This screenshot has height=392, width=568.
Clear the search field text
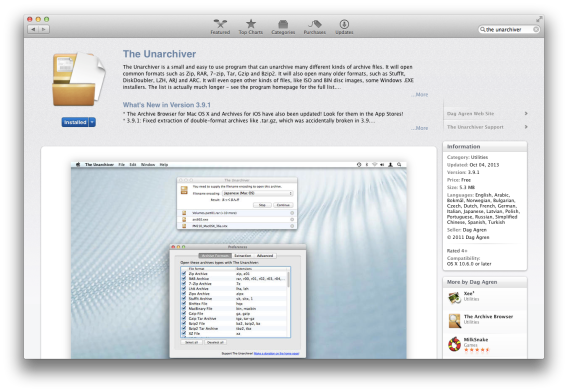click(536, 29)
